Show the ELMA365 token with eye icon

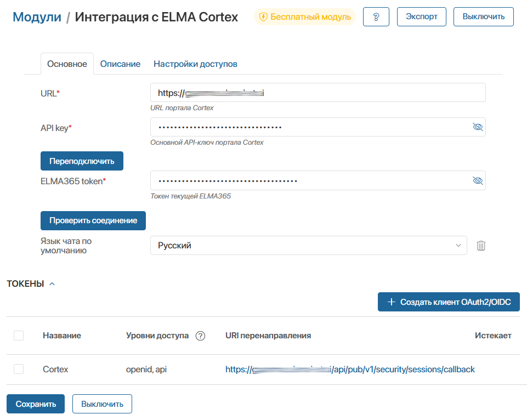tap(477, 180)
